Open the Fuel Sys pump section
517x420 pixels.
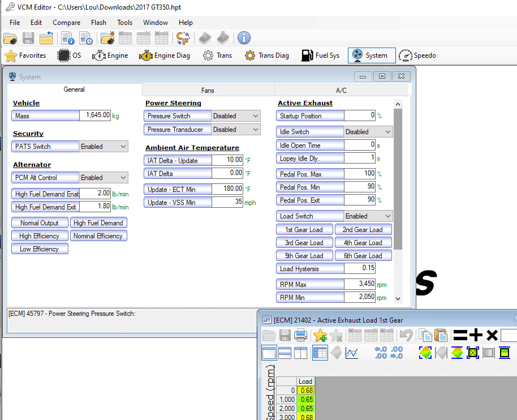coord(321,55)
